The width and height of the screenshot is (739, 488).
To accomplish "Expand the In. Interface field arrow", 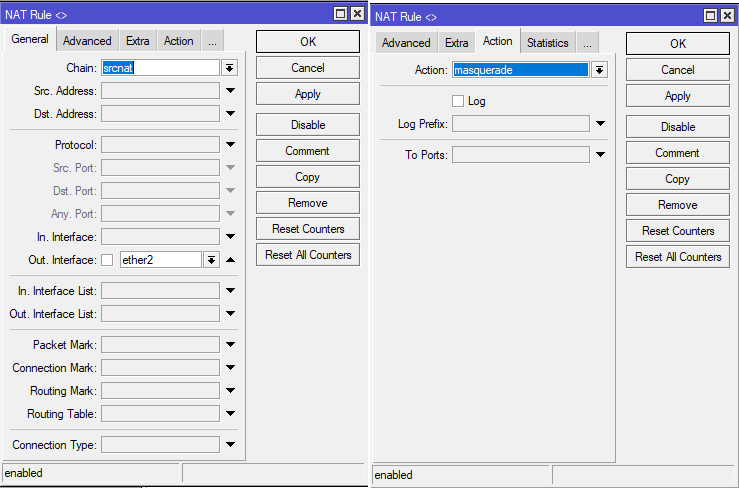I will [x=230, y=237].
